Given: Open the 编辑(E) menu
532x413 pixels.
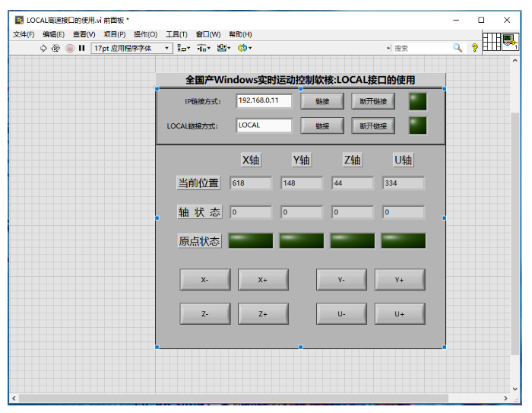Looking at the screenshot, I should 54,34.
